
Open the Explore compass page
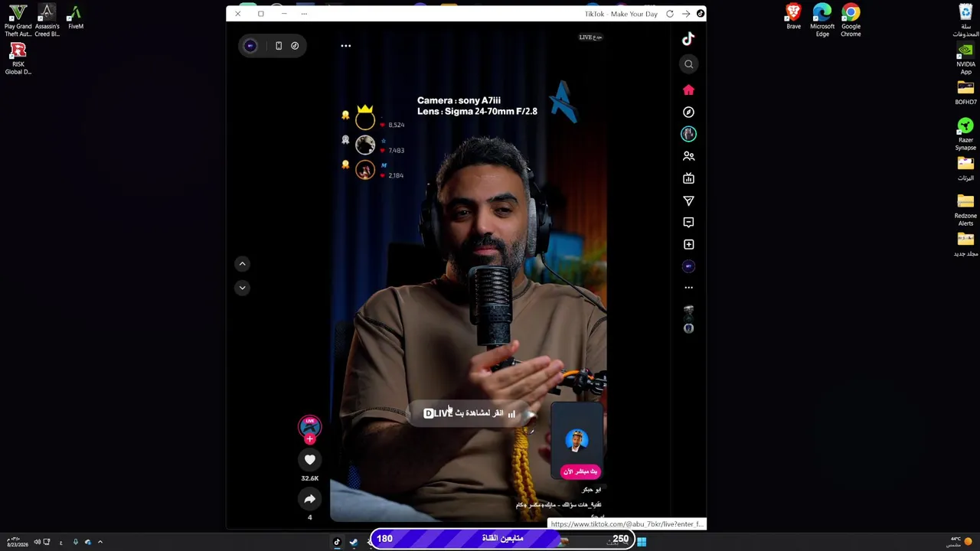688,112
